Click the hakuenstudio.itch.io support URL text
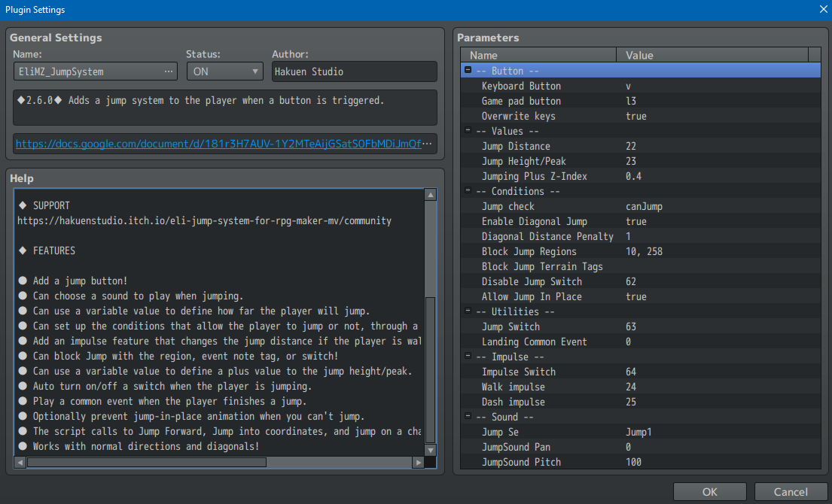Viewport: 832px width, 504px height. tap(204, 220)
